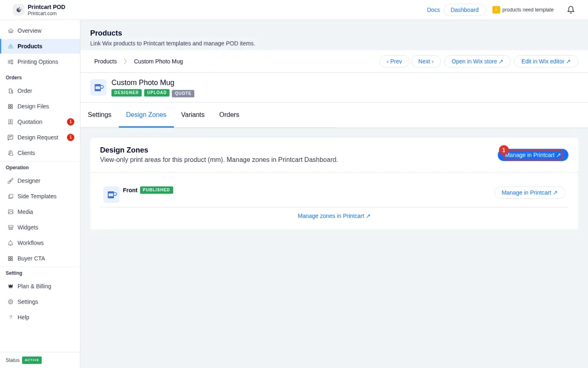Click the Media image icon
This screenshot has height=368, width=588.
(x=11, y=212)
